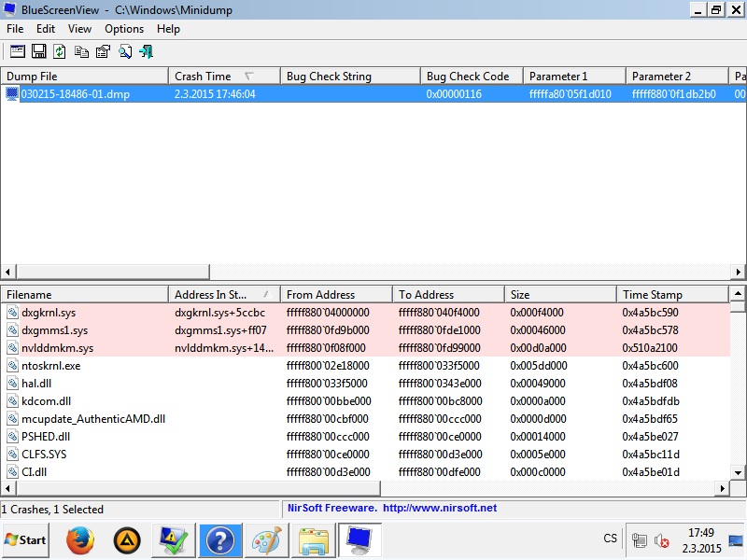Select address dxgmms1.sys+ff07
Screen dimensions: 747x560
coord(220,330)
